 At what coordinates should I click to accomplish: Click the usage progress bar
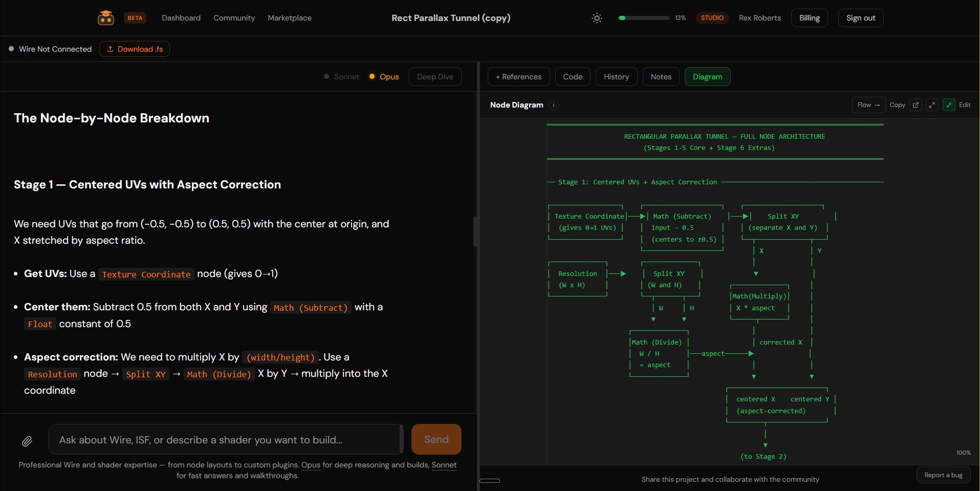coord(644,18)
